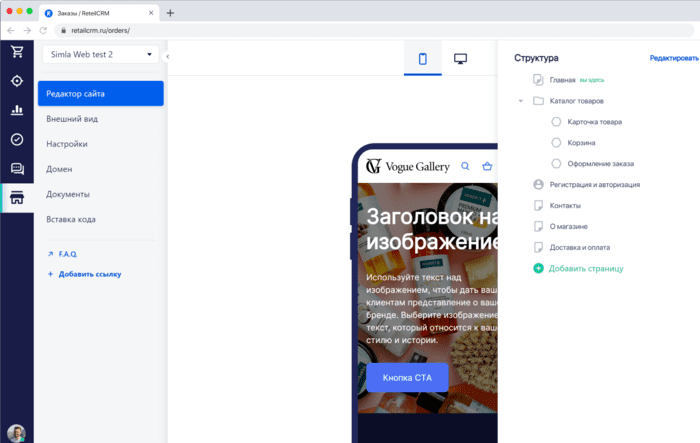700x443 pixels.
Task: Open a new browser tab
Action: pos(170,13)
